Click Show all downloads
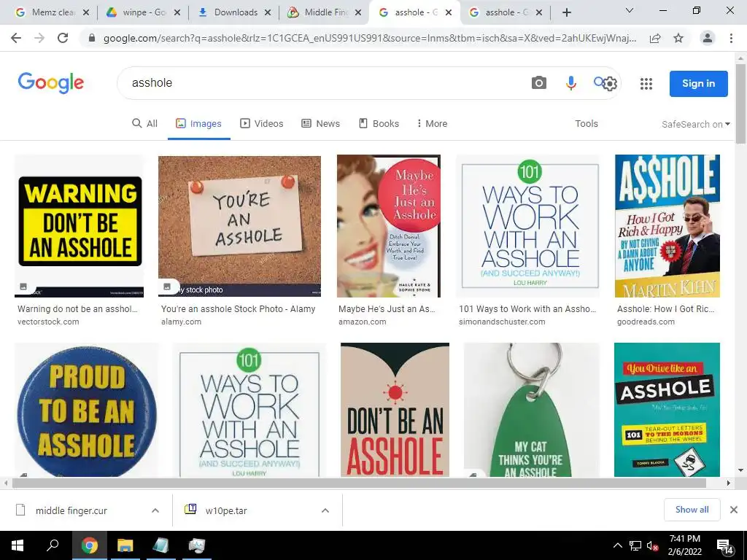The image size is (747, 560). [x=692, y=510]
